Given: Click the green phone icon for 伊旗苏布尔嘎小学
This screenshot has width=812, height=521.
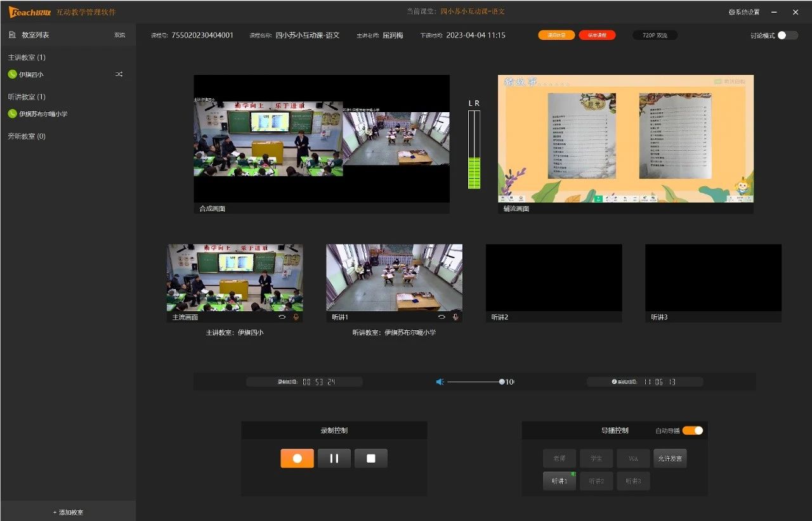Looking at the screenshot, I should pos(12,114).
